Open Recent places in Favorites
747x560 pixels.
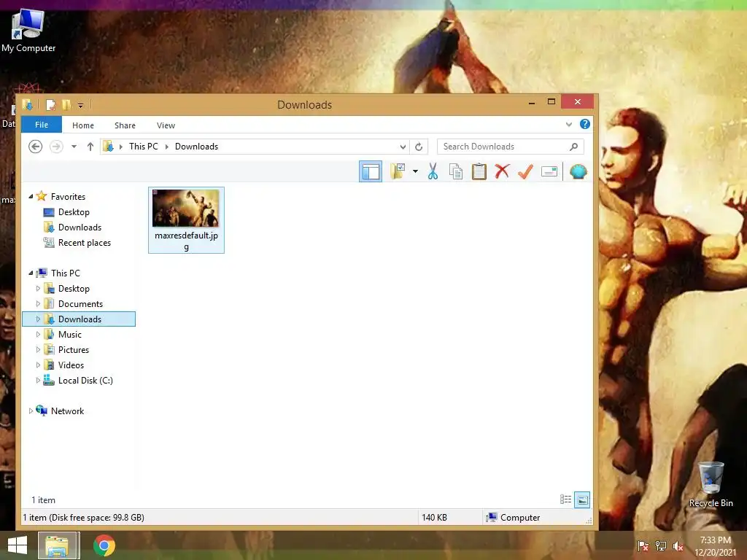coord(85,242)
